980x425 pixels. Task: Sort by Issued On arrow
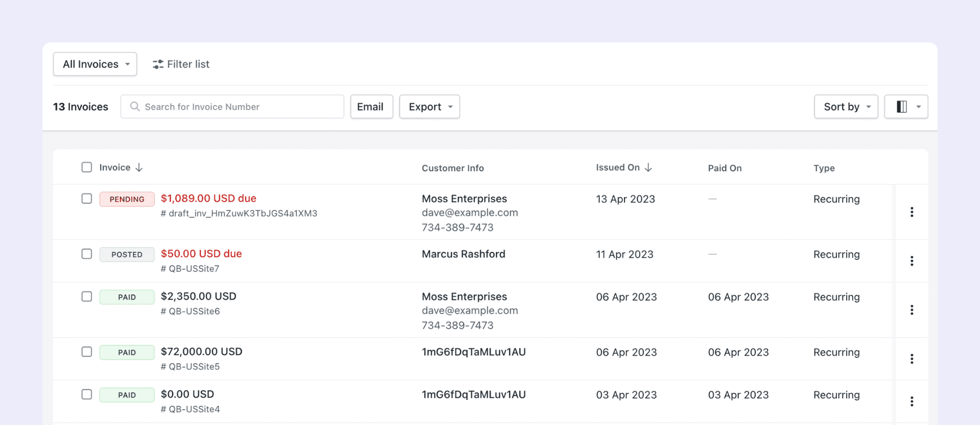click(x=648, y=167)
